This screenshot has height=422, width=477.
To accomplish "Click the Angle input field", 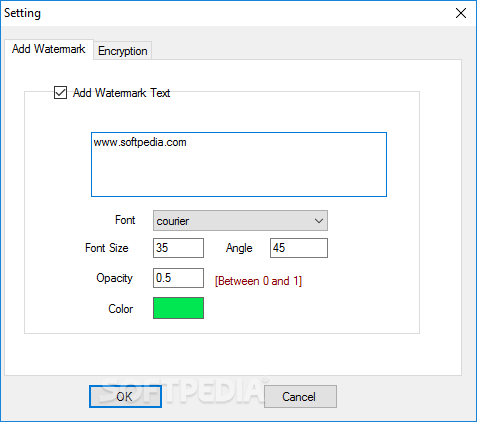I will (x=299, y=248).
